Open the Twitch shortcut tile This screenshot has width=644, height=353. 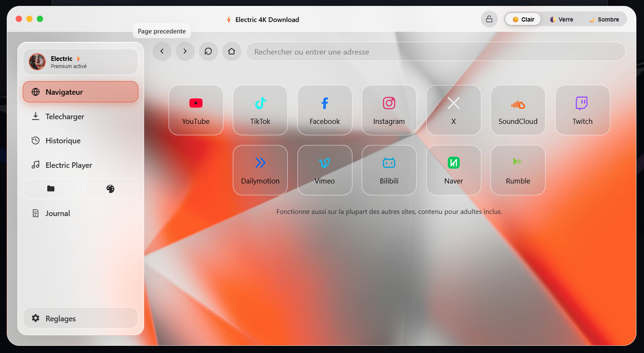(583, 110)
